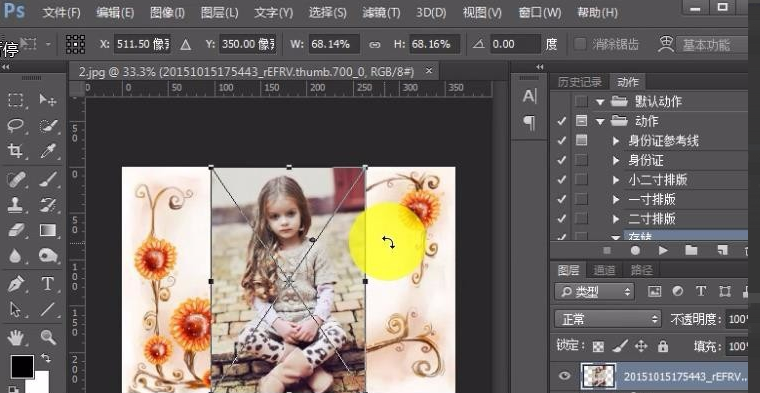Select the Pen tool
The image size is (760, 393).
[16, 283]
